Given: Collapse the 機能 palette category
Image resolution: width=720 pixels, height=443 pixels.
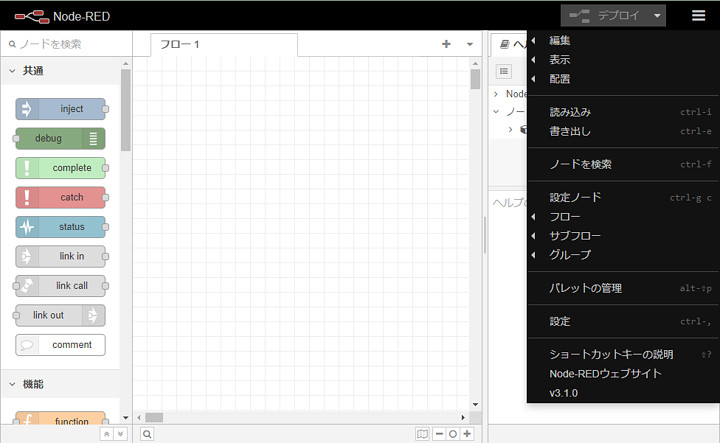Looking at the screenshot, I should tap(61, 384).
